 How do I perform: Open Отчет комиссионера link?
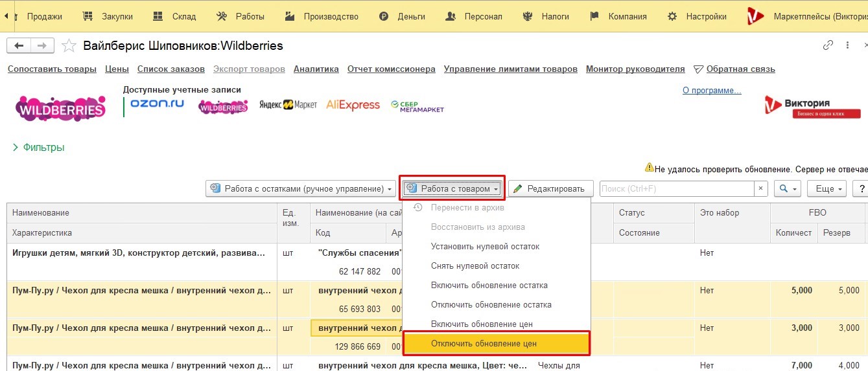pos(392,69)
